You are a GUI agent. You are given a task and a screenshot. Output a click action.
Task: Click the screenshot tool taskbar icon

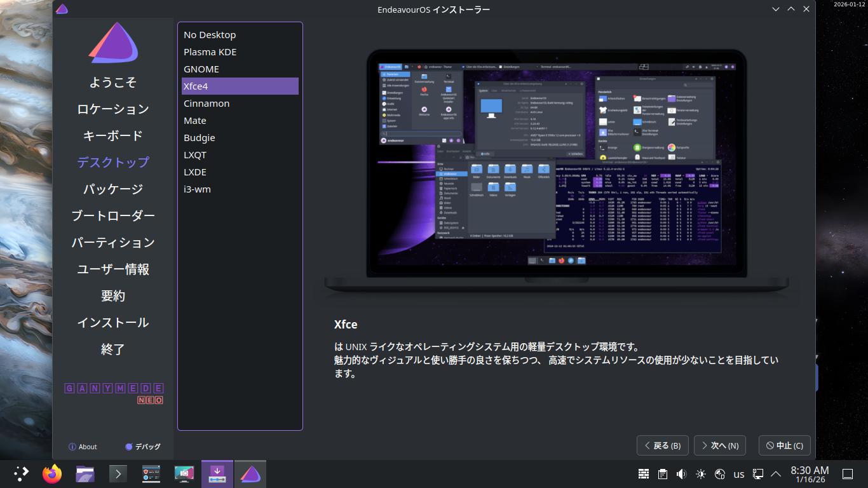tap(184, 474)
